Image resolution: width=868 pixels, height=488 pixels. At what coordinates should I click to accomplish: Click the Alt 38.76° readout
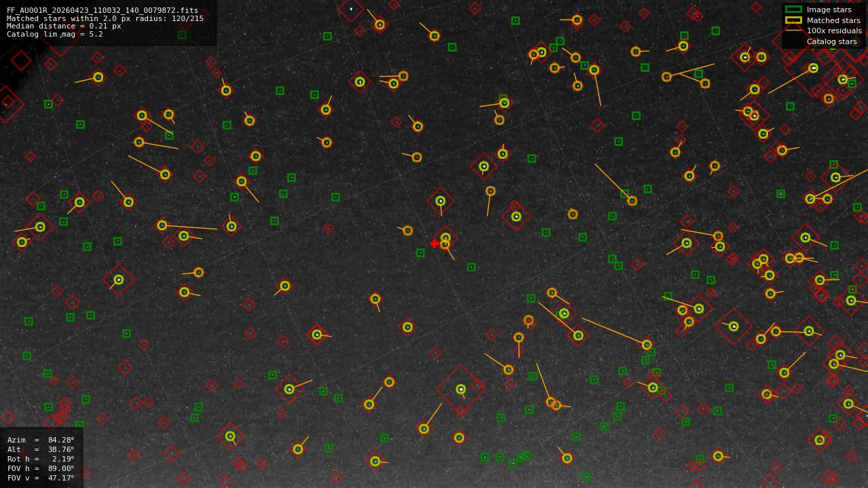tap(41, 449)
